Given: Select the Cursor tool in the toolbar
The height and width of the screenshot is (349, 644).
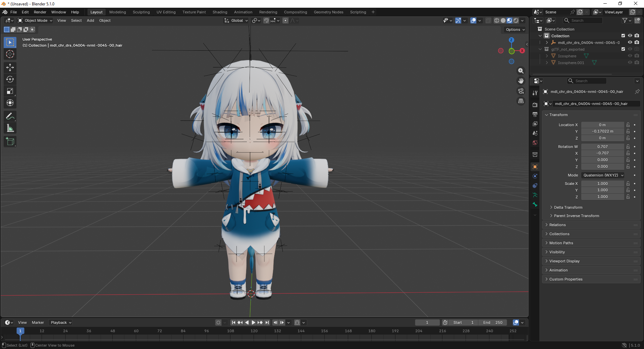Looking at the screenshot, I should tap(10, 54).
